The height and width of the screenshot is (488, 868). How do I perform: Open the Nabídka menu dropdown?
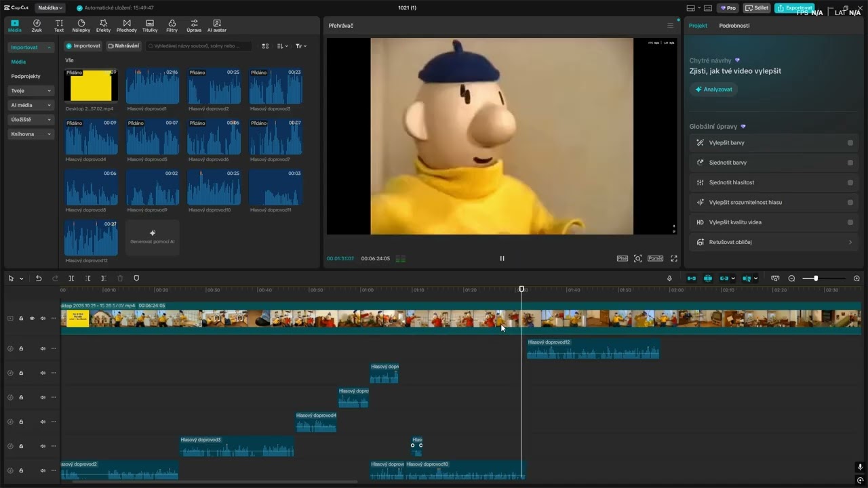[50, 8]
